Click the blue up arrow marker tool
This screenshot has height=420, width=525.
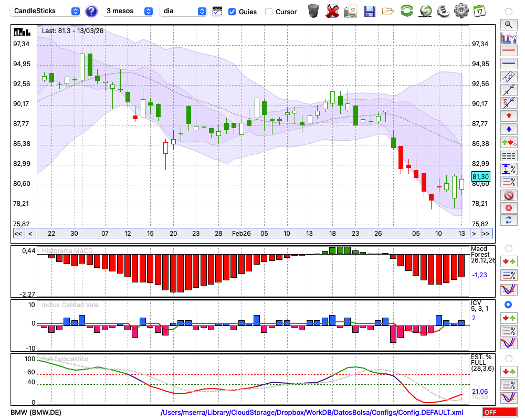(509, 129)
